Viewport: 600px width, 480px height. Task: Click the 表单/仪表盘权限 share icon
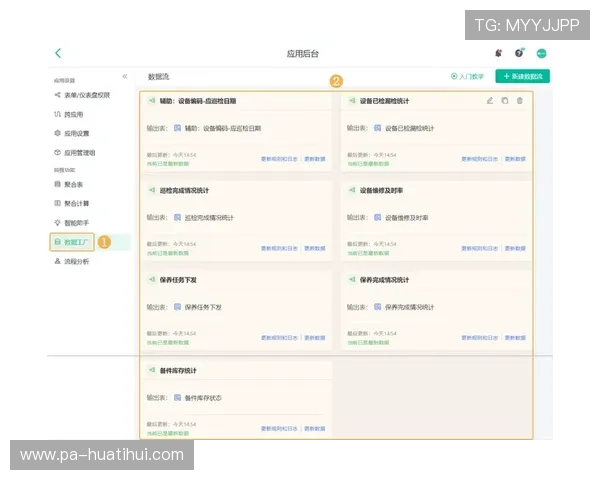pos(57,95)
